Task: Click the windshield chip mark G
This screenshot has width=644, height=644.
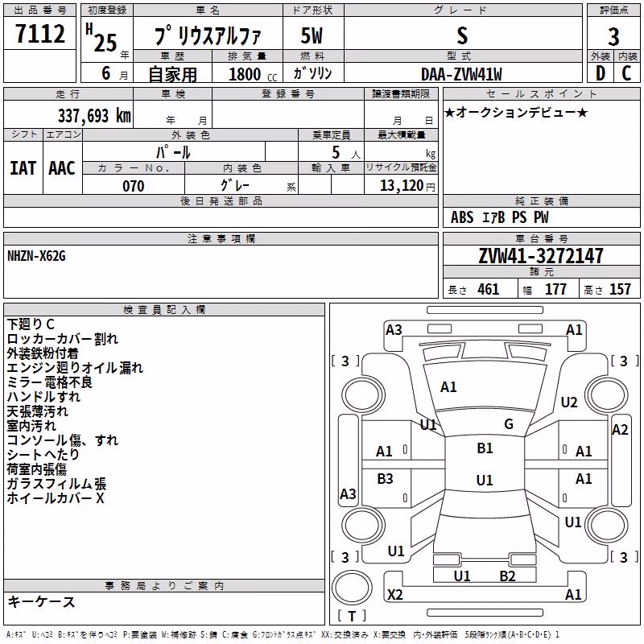Action: [509, 424]
